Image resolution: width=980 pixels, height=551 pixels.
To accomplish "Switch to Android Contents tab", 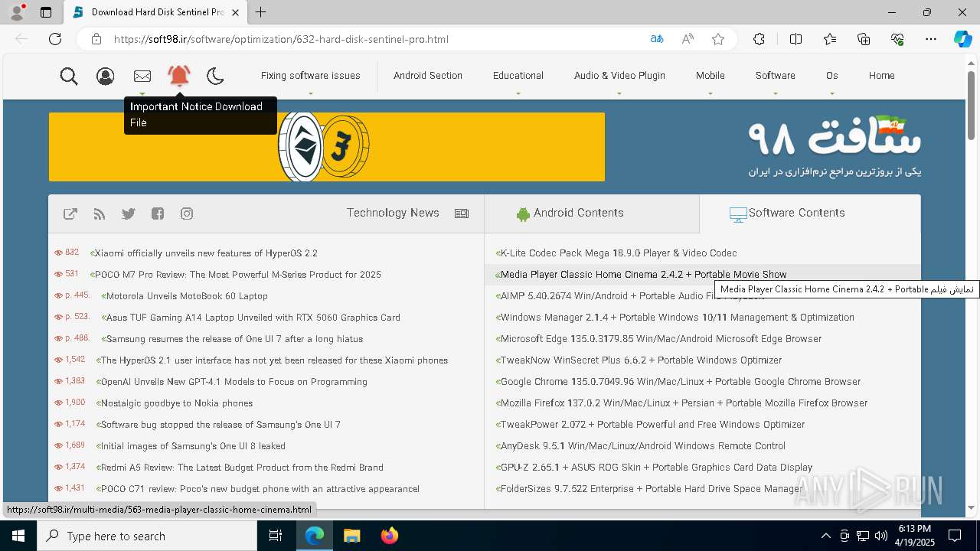I will pyautogui.click(x=592, y=214).
